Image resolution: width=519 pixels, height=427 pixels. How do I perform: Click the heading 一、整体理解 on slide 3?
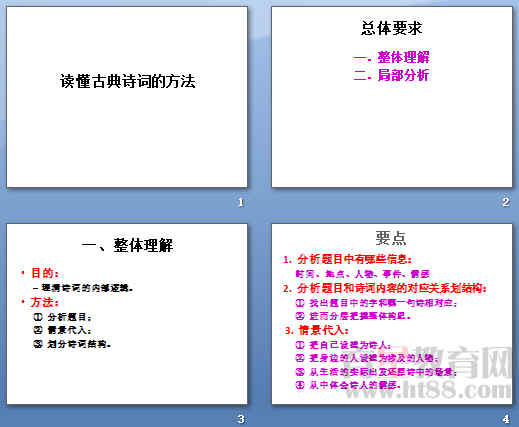click(x=127, y=246)
